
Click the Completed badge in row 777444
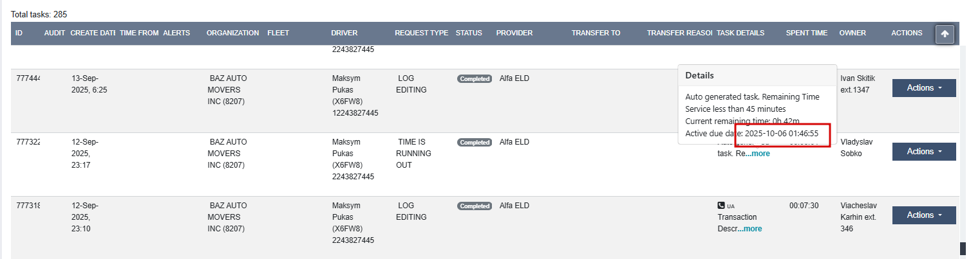click(475, 79)
